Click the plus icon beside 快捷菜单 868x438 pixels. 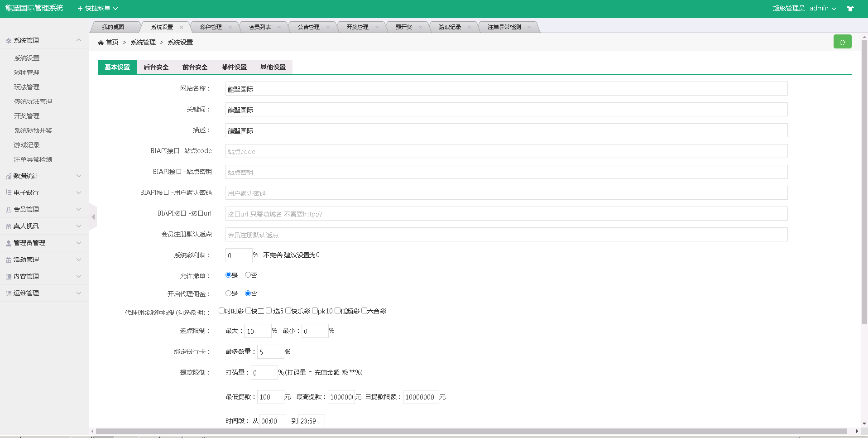80,9
